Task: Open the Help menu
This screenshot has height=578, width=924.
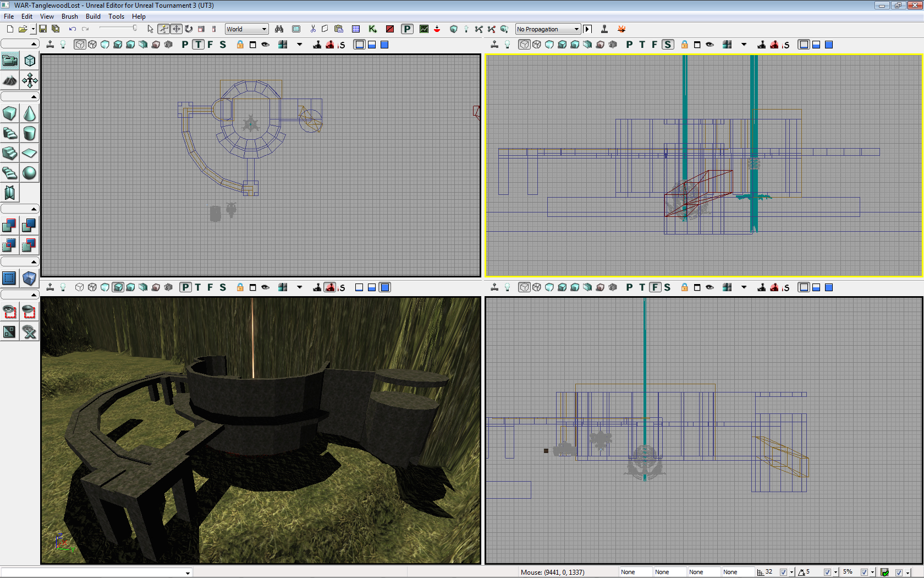Action: pyautogui.click(x=139, y=17)
